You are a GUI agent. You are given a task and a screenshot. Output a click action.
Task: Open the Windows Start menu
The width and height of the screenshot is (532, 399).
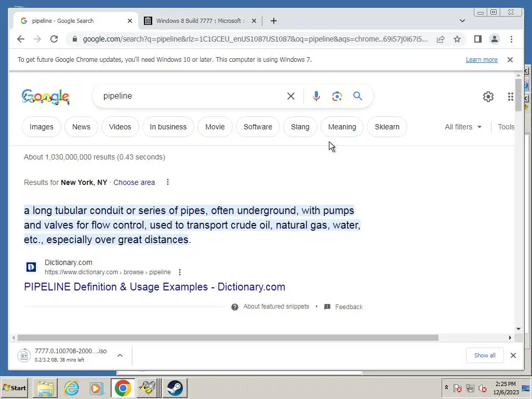pyautogui.click(x=14, y=388)
